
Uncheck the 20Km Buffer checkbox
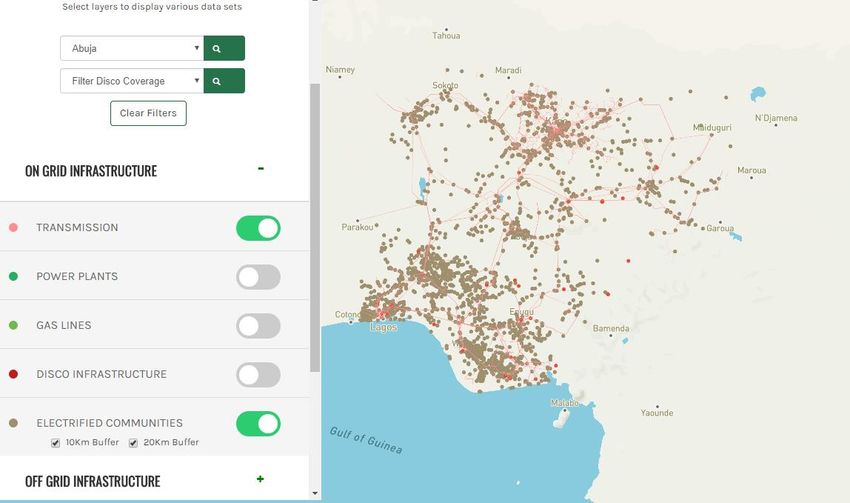[x=133, y=442]
